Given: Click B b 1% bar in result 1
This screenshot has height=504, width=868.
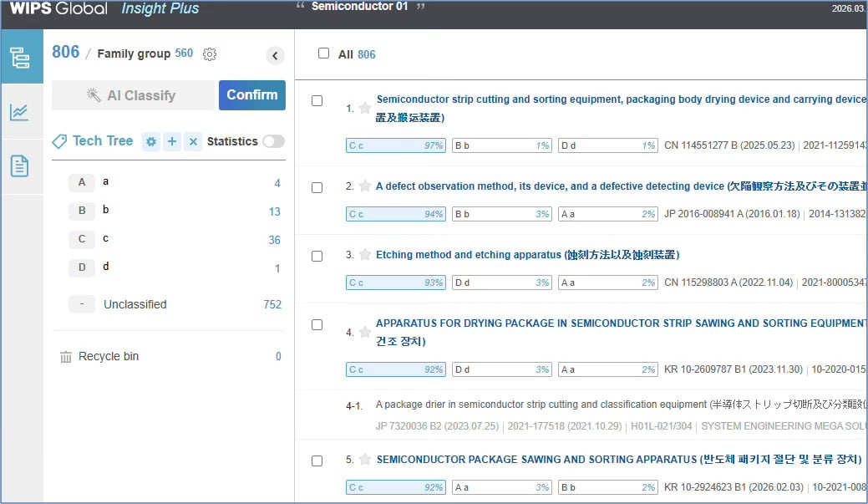Looking at the screenshot, I should pyautogui.click(x=502, y=145).
